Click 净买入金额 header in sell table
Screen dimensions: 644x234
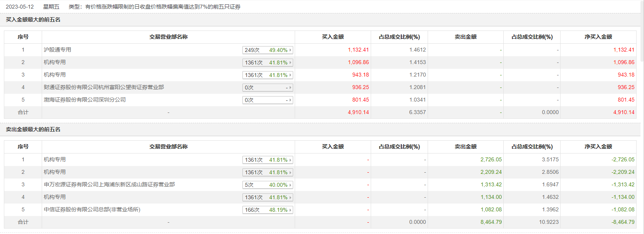pyautogui.click(x=598, y=146)
